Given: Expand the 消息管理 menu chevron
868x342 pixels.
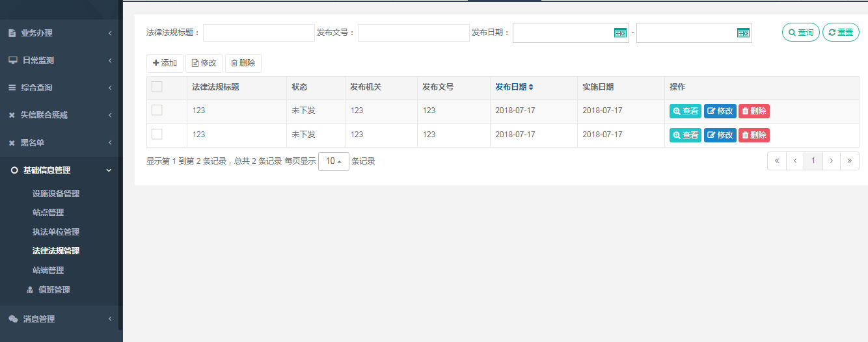Looking at the screenshot, I should click(110, 319).
